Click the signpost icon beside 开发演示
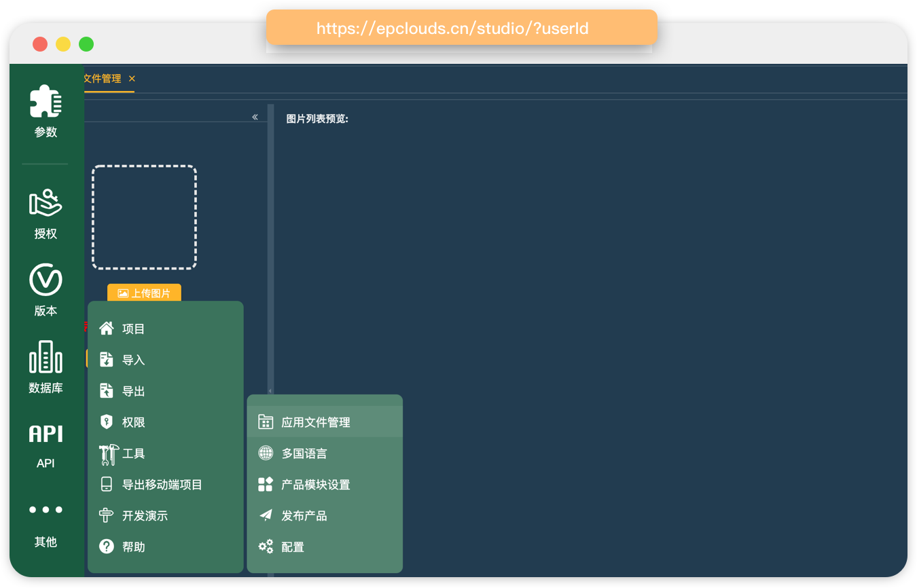This screenshot has width=917, height=588. (x=107, y=515)
